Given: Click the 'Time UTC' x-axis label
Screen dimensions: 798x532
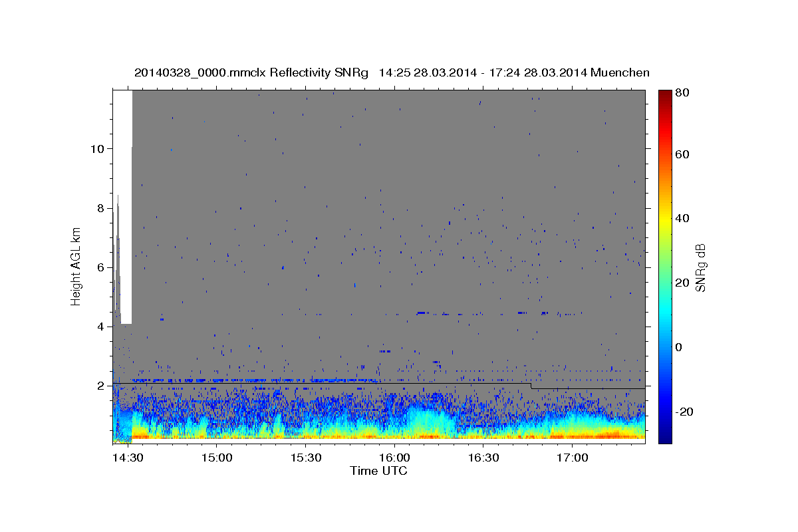Looking at the screenshot, I should pos(378,471).
